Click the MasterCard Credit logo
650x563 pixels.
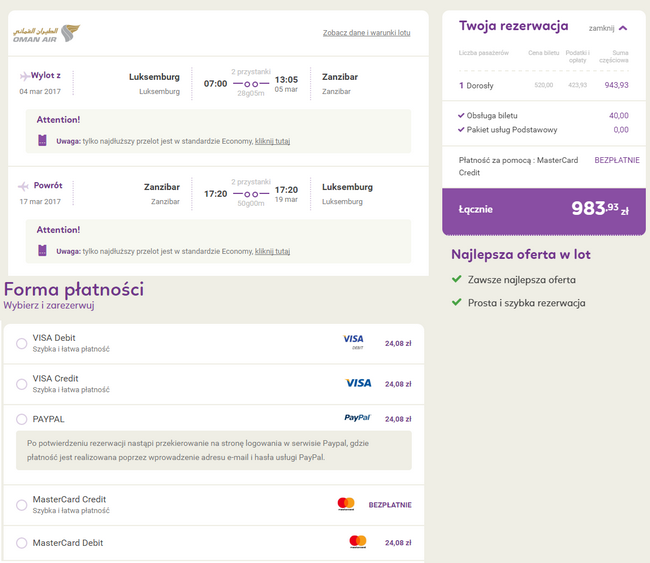point(346,504)
